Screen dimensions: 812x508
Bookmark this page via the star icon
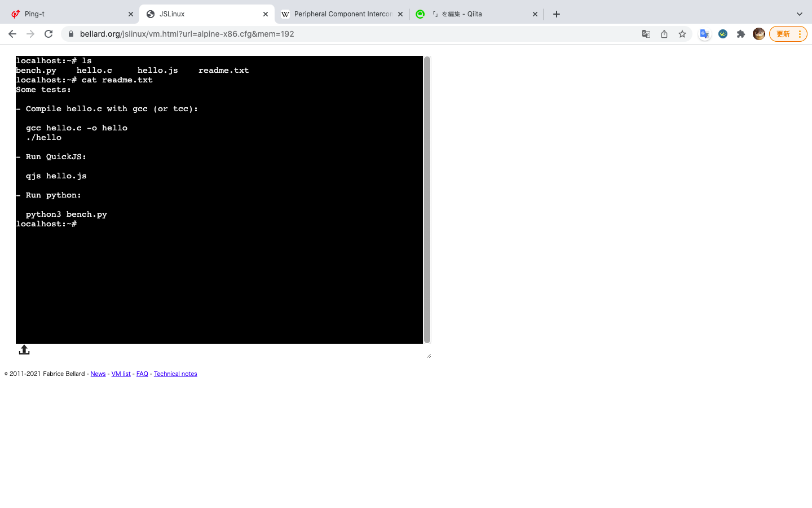(x=682, y=34)
